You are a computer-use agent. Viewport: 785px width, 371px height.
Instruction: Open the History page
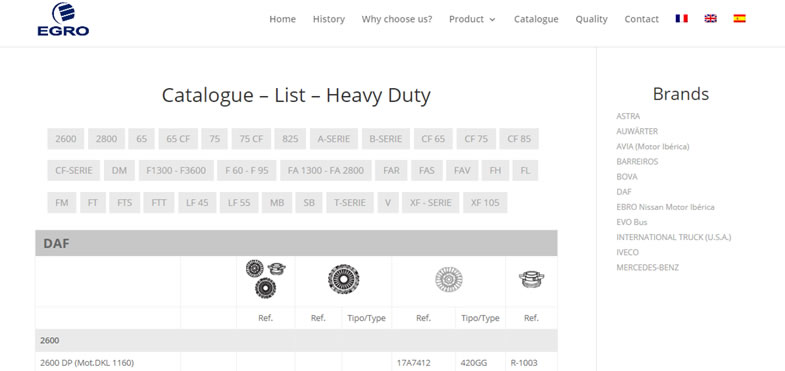pos(329,19)
